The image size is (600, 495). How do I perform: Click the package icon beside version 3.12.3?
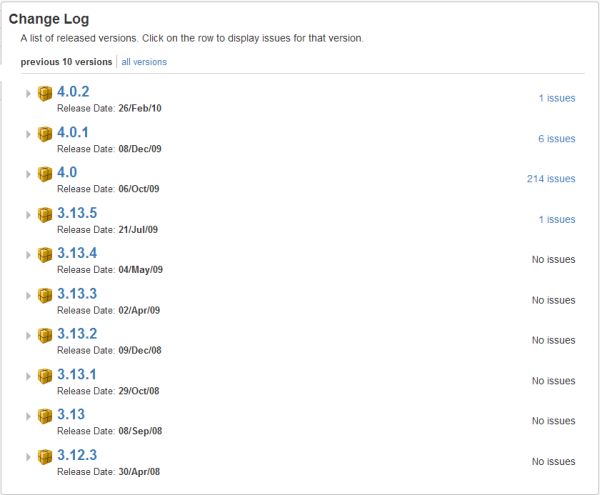[x=45, y=457]
